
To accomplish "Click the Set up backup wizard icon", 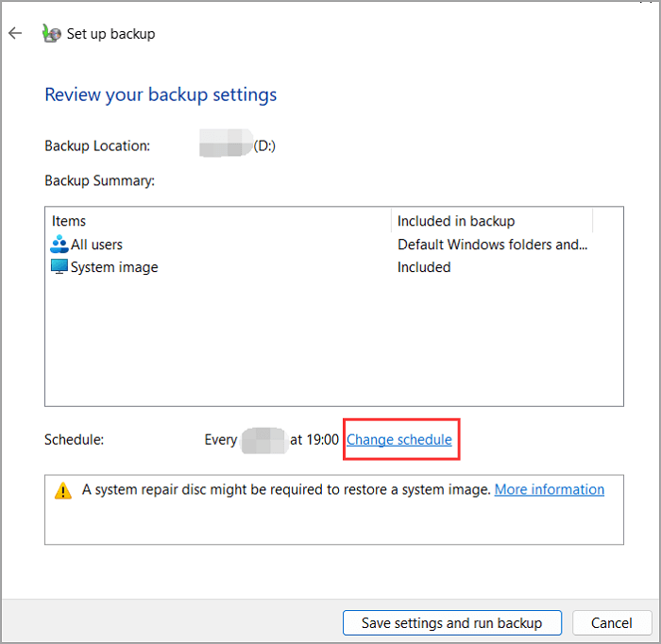I will [51, 33].
